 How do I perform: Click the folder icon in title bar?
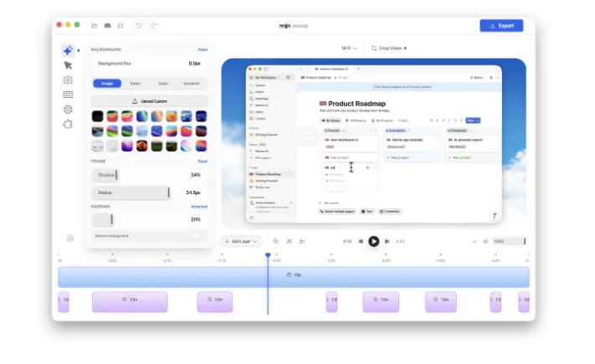click(95, 26)
